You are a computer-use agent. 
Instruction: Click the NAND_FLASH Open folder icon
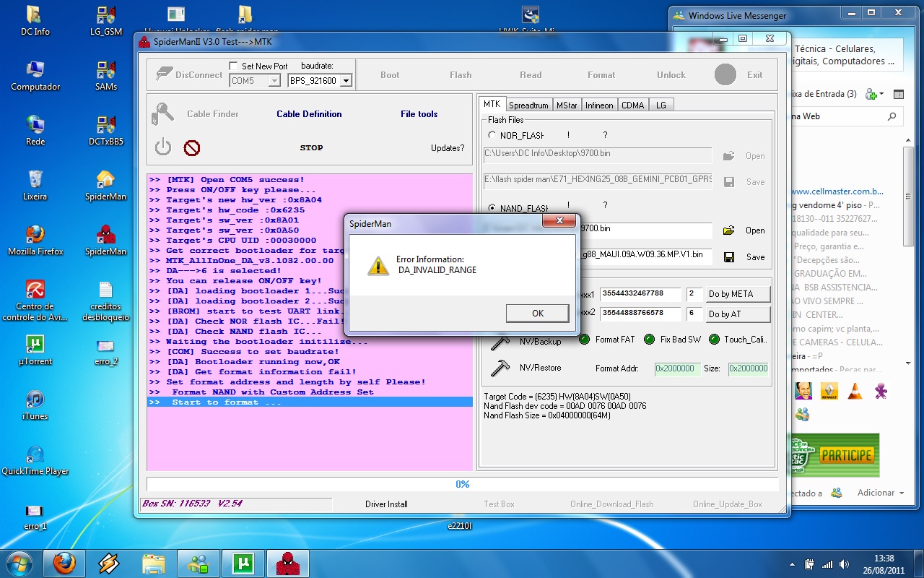coord(729,230)
